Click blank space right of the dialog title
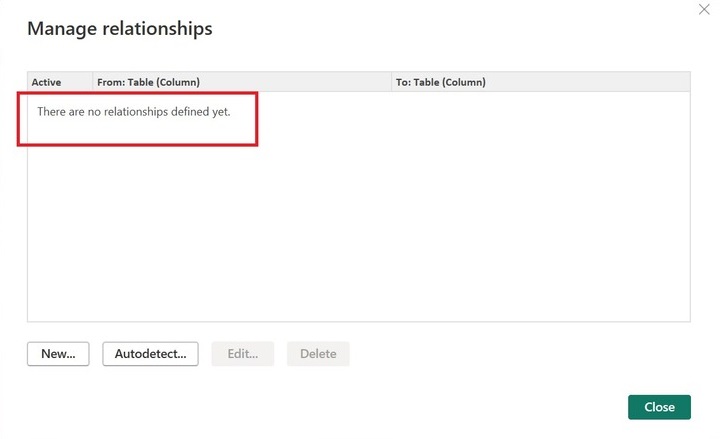The image size is (720, 439). click(x=450, y=29)
